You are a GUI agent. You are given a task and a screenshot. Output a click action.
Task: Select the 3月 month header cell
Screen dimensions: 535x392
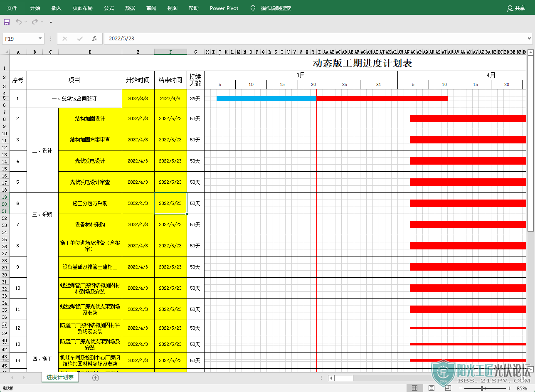(x=301, y=75)
